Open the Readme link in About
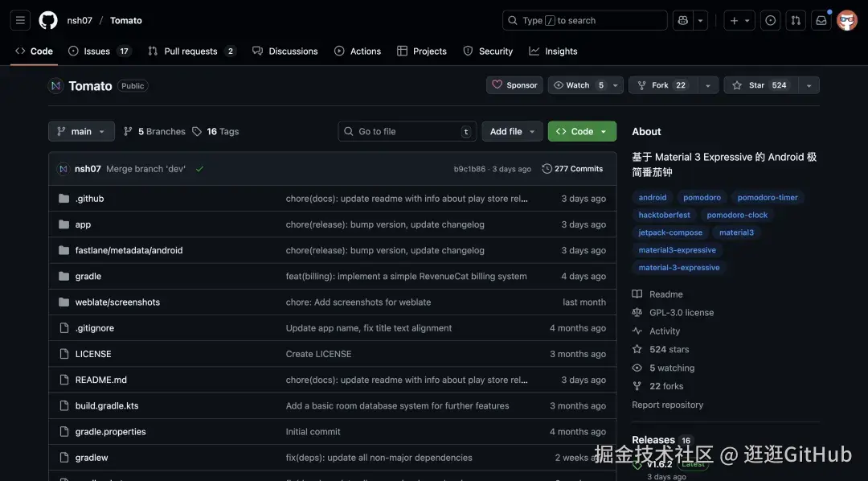This screenshot has height=481, width=868. [657, 294]
